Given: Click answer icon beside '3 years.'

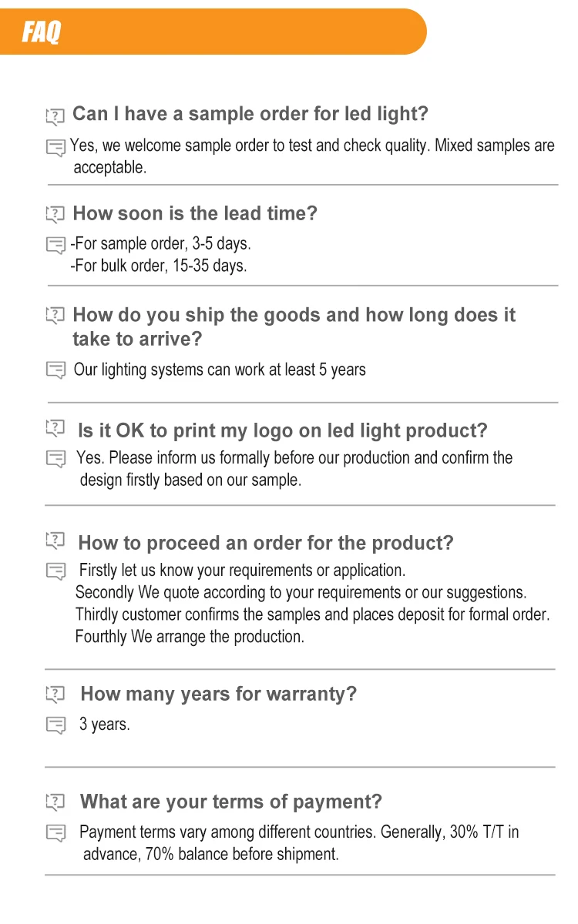Looking at the screenshot, I should pos(55,725).
